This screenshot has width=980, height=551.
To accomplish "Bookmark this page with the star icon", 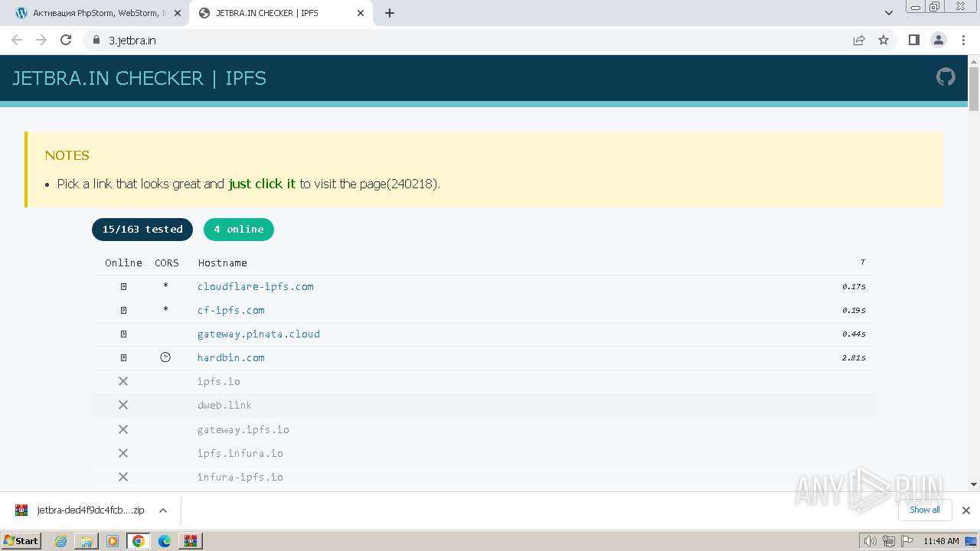I will 884,40.
